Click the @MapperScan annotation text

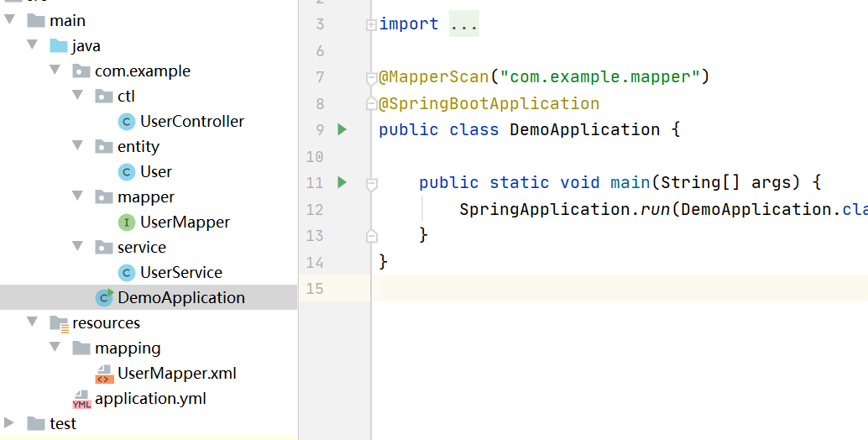pos(433,76)
